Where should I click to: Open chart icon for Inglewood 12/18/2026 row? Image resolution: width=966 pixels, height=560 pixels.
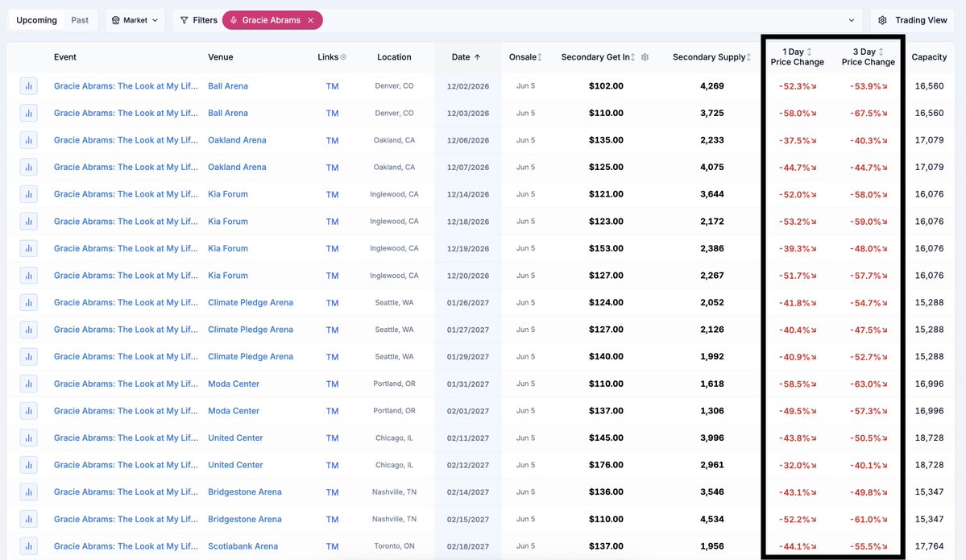28,221
